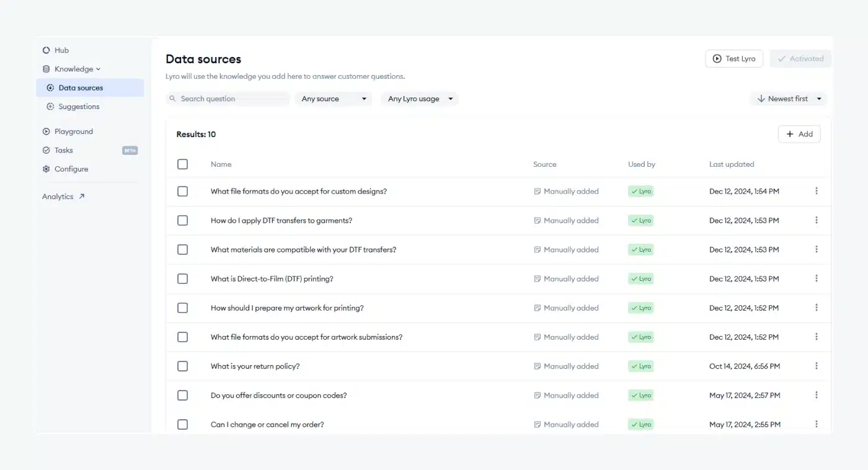Open 'What is your return policy?'
The height and width of the screenshot is (470, 868).
click(255, 366)
